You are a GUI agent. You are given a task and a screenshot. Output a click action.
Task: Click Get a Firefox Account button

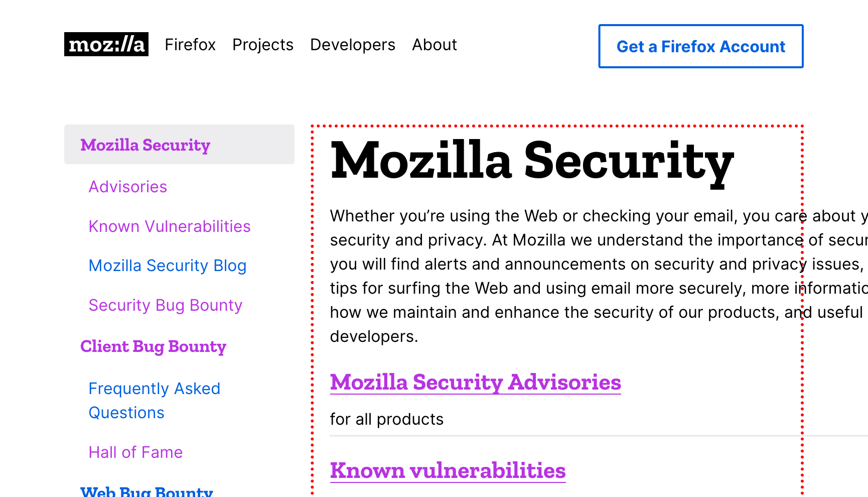(700, 46)
